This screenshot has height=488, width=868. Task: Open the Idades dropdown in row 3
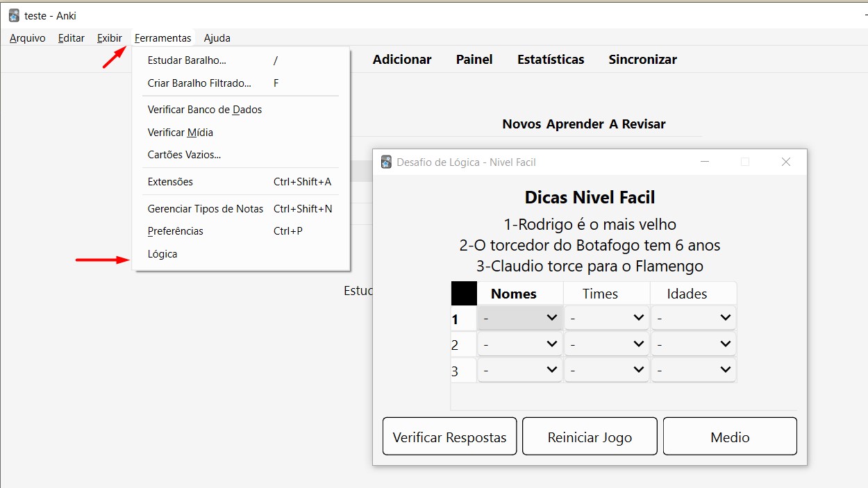coord(693,370)
